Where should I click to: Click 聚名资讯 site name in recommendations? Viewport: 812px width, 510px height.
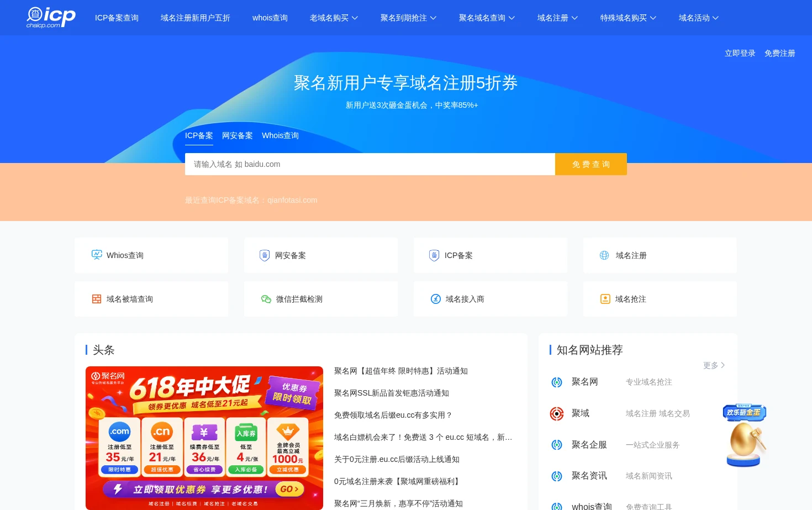(x=589, y=476)
